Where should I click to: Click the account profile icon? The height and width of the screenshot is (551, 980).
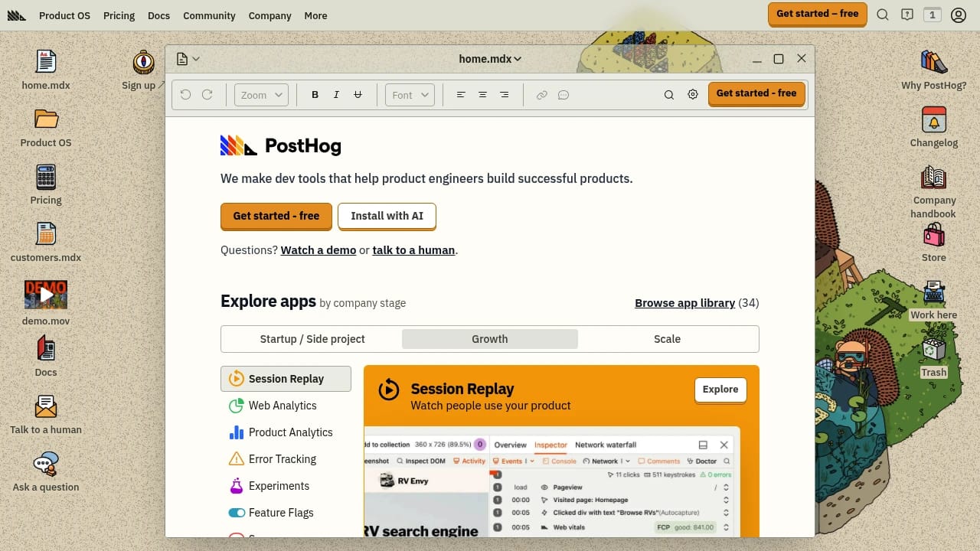click(x=959, y=15)
